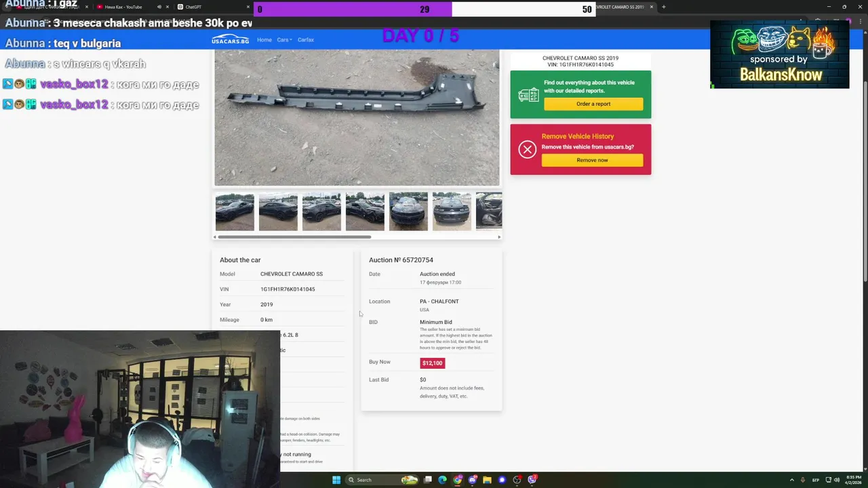This screenshot has width=868, height=488.
Task: Select the fourth car thumbnail in gallery strip
Action: 365,211
